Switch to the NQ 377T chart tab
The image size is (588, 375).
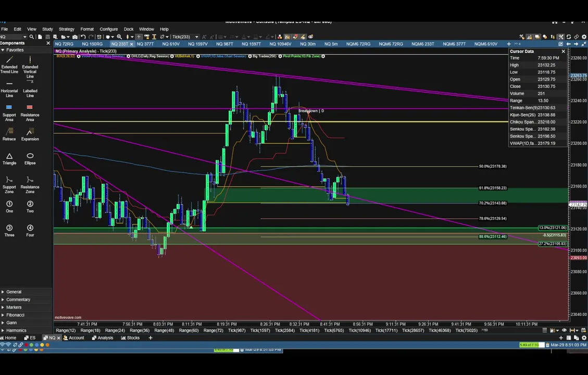point(145,44)
